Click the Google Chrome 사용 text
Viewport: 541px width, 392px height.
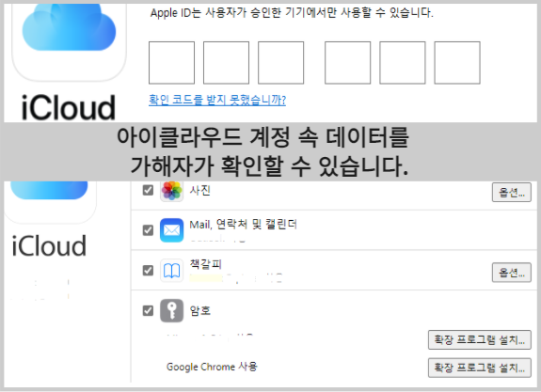pyautogui.click(x=212, y=367)
